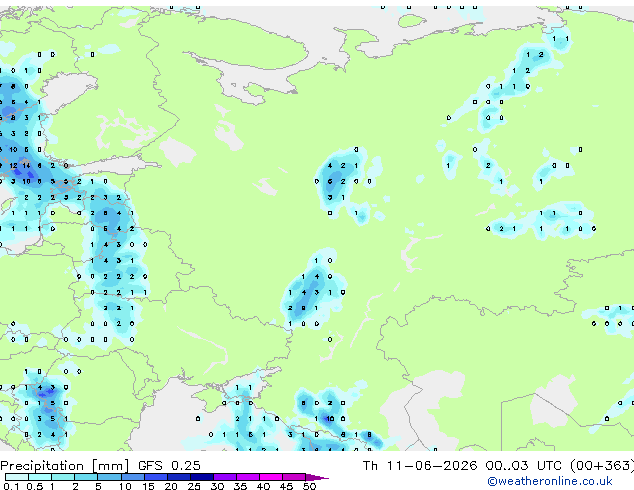Click the '40' legend scale label
Viewport: 634px width, 490px height.
coord(263,486)
